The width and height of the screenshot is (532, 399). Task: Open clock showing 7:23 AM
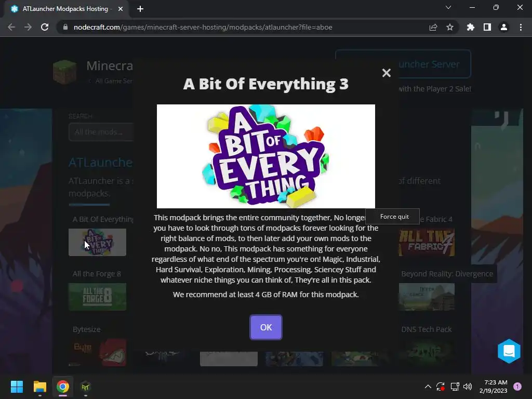[494, 387]
